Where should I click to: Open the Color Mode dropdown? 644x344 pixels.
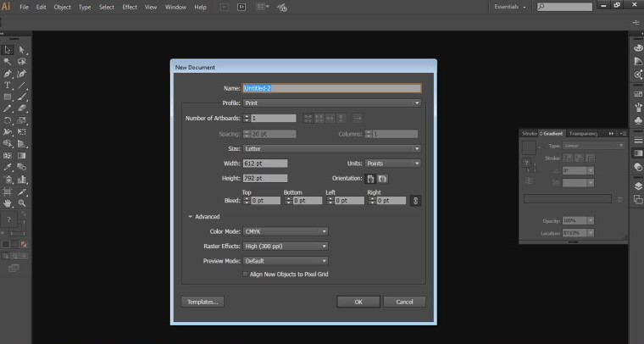pos(286,231)
